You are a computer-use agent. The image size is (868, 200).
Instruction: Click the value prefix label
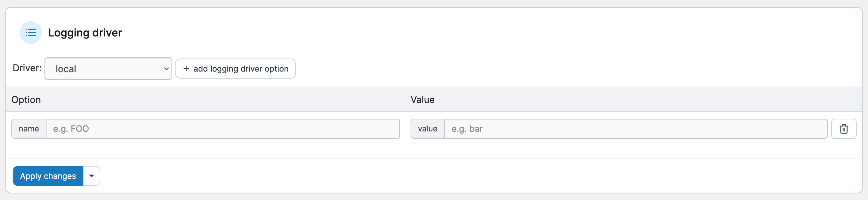point(428,129)
